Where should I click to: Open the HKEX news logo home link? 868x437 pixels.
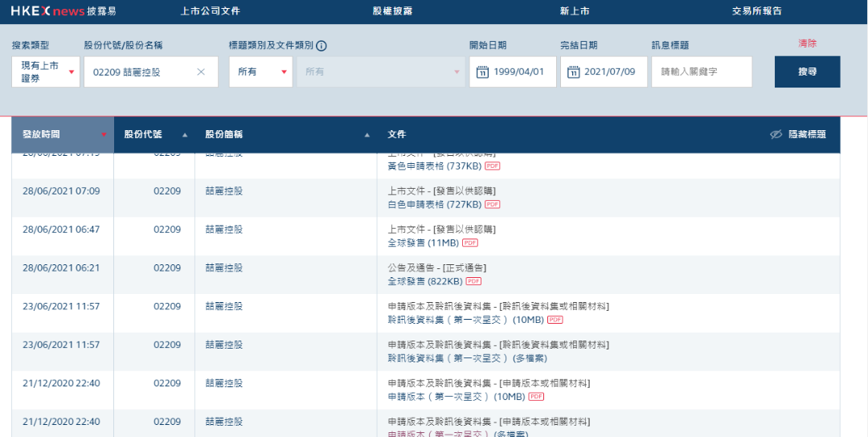pos(63,11)
